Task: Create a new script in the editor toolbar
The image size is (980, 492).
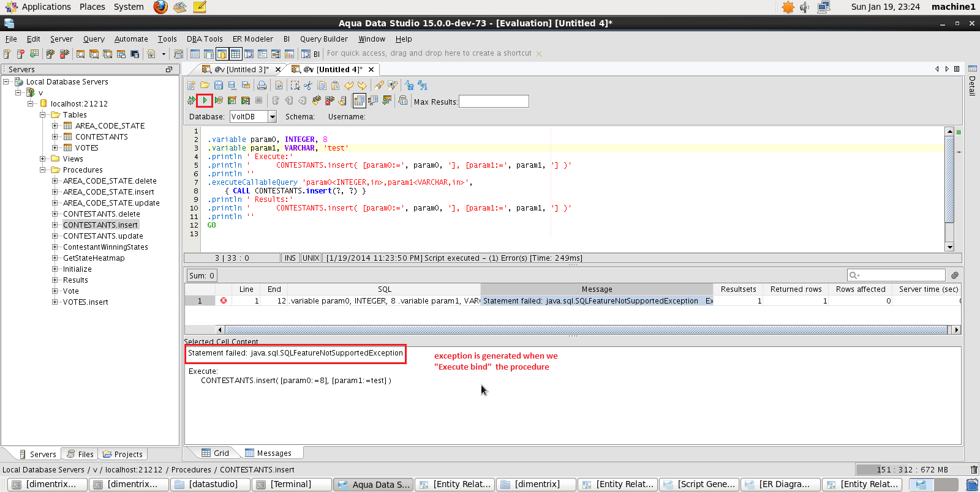Action: 191,86
